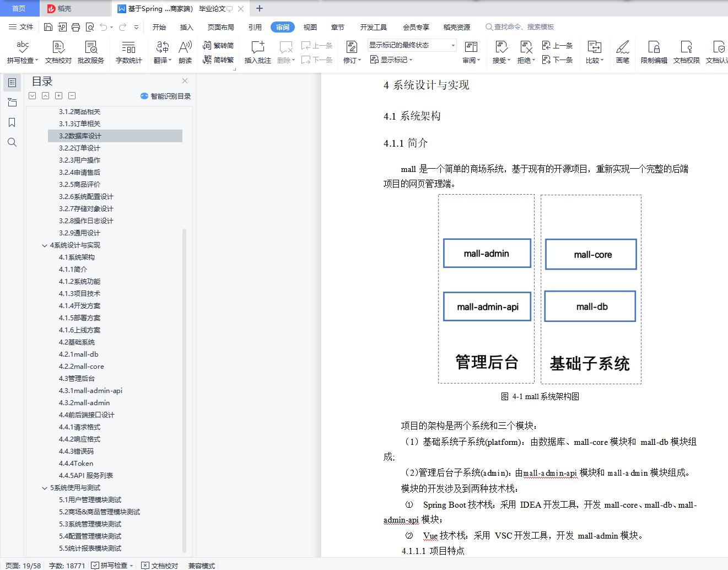The height and width of the screenshot is (570, 728).
Task: Save the document using the save icon
Action: tap(48, 27)
